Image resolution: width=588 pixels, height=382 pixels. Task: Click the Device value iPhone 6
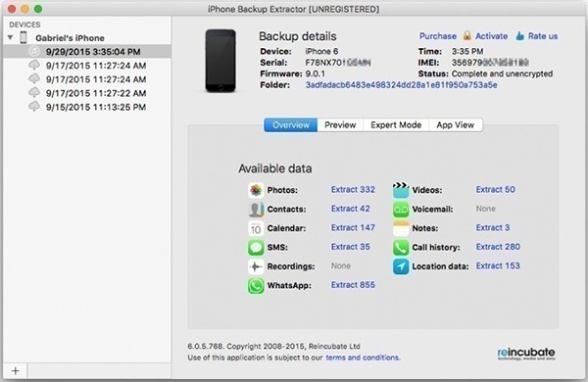[321, 51]
